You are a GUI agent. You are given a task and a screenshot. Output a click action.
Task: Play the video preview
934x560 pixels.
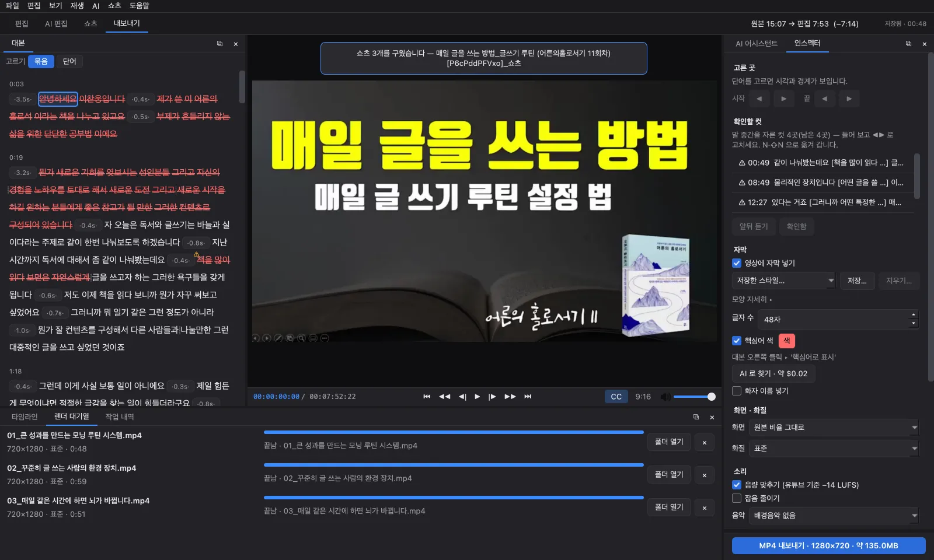tap(477, 397)
